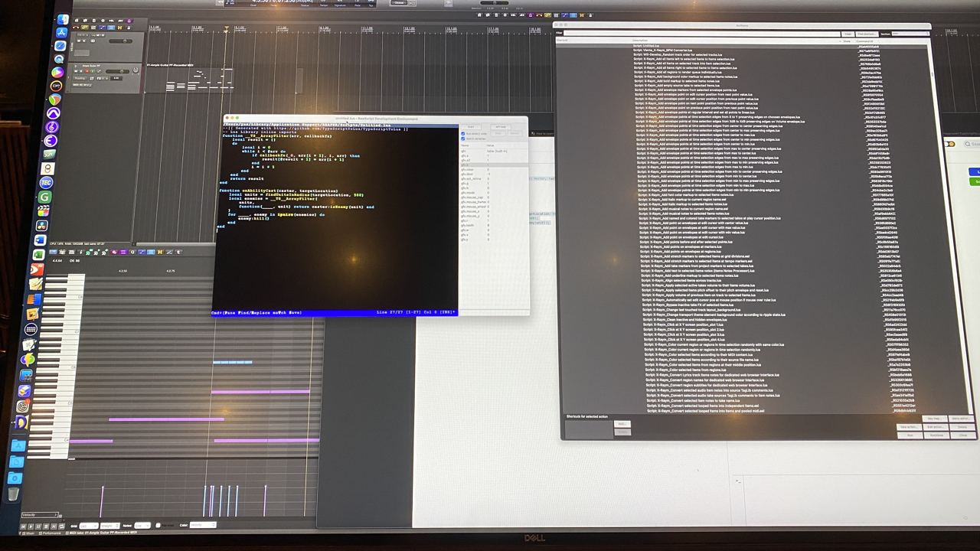The width and height of the screenshot is (980, 551).
Task: Open Notes length dropdown in MIDI editor
Action: (142, 526)
